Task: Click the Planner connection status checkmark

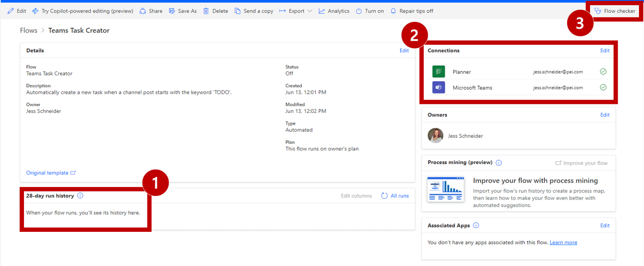Action: 603,71
